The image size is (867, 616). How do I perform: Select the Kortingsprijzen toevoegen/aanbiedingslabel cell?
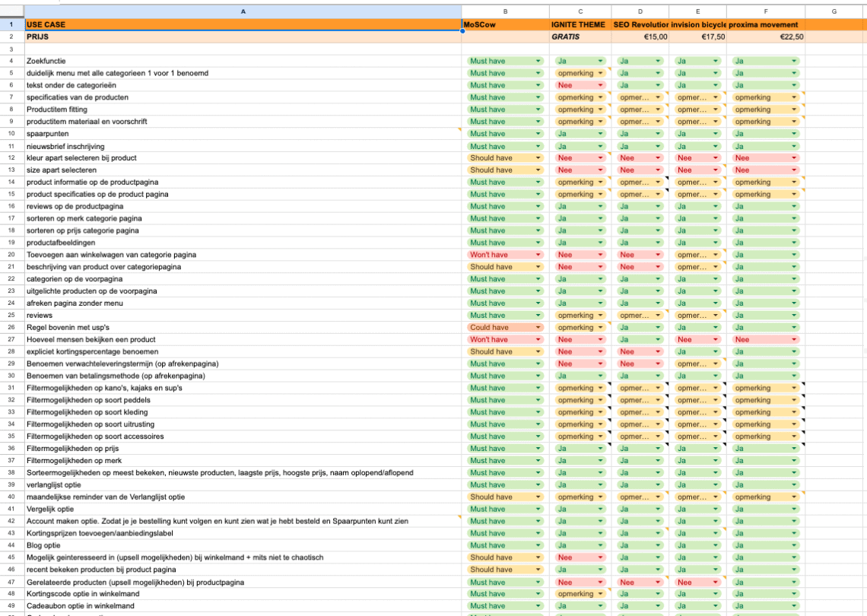[243, 533]
